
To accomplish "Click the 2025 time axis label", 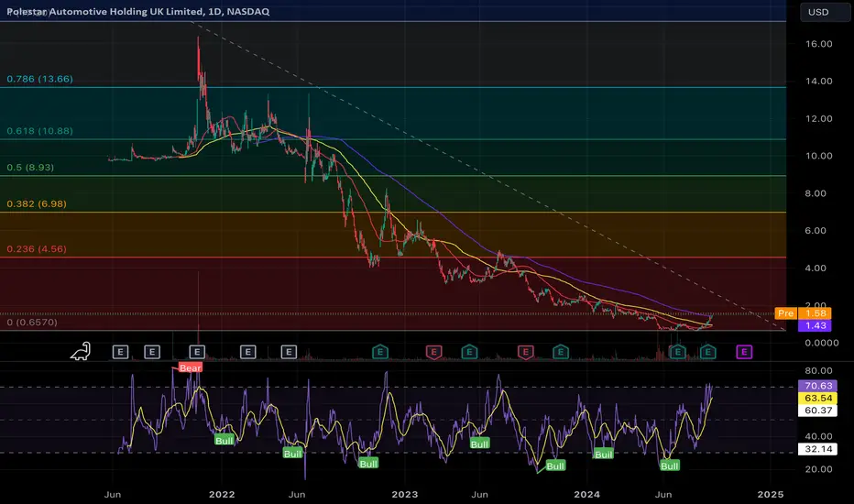I will pyautogui.click(x=771, y=494).
